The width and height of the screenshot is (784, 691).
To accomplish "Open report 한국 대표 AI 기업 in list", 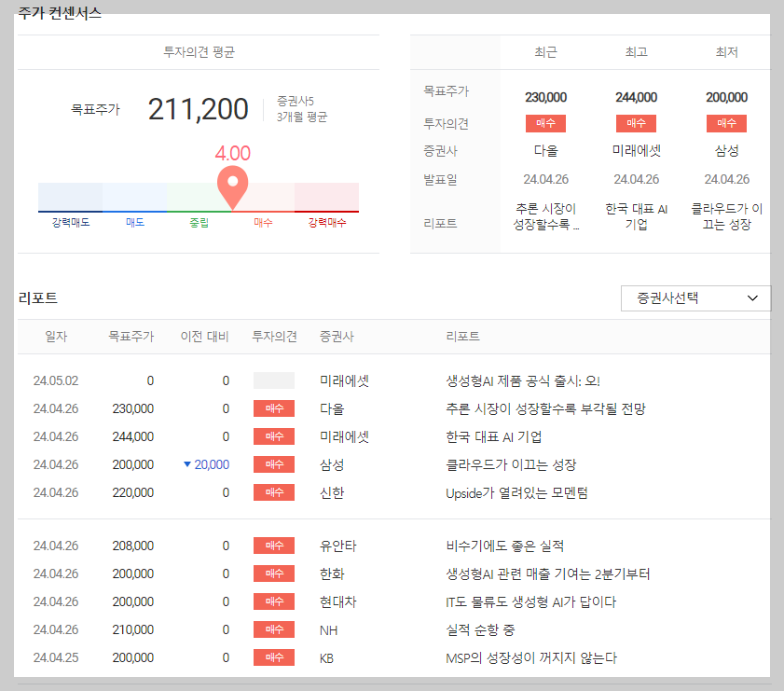I will coord(493,437).
